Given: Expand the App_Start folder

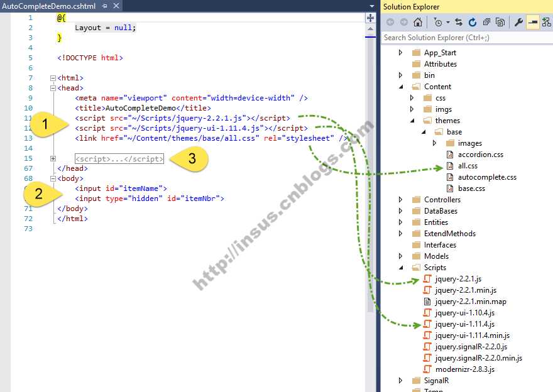Looking at the screenshot, I should (x=400, y=53).
